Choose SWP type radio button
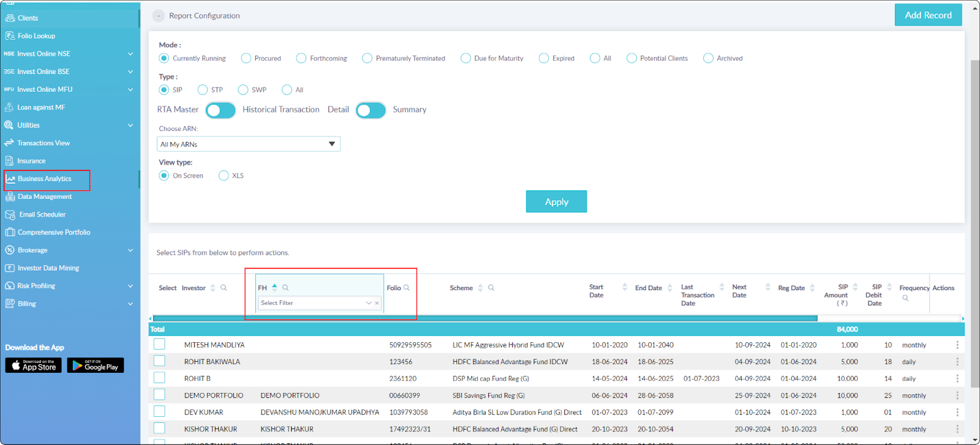The height and width of the screenshot is (445, 980). (243, 90)
